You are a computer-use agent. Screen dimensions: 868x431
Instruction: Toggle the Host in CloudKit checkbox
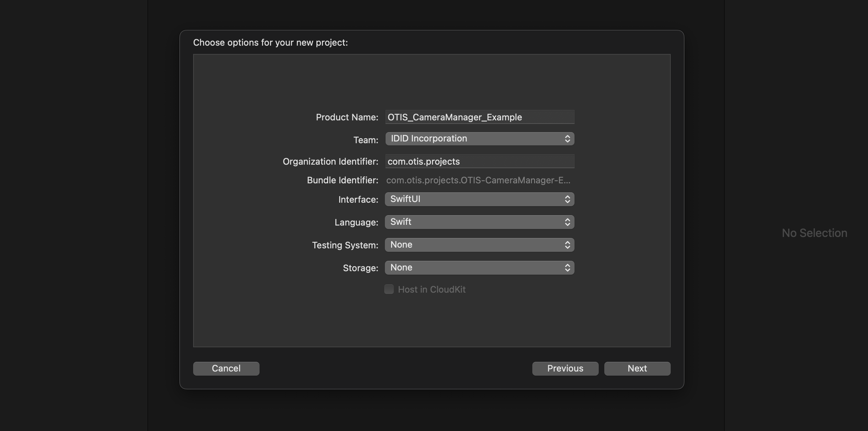coord(389,289)
